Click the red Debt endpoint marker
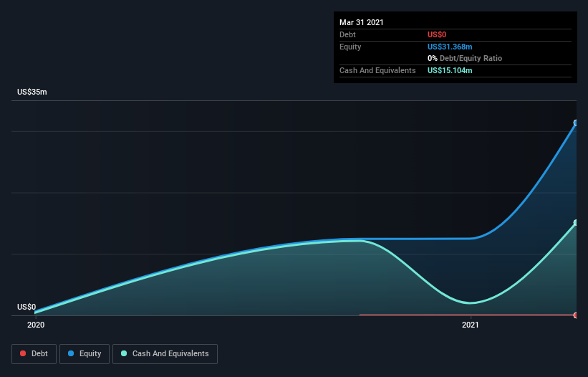588x377 pixels. point(576,315)
